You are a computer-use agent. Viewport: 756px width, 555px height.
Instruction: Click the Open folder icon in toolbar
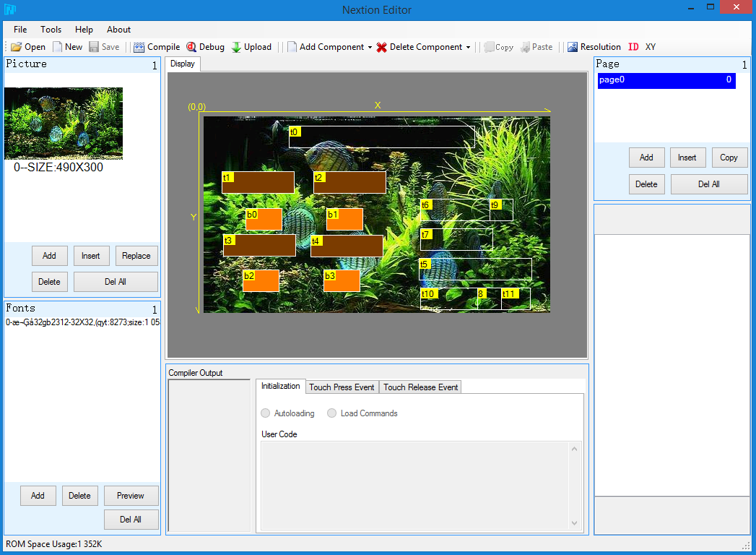click(16, 47)
